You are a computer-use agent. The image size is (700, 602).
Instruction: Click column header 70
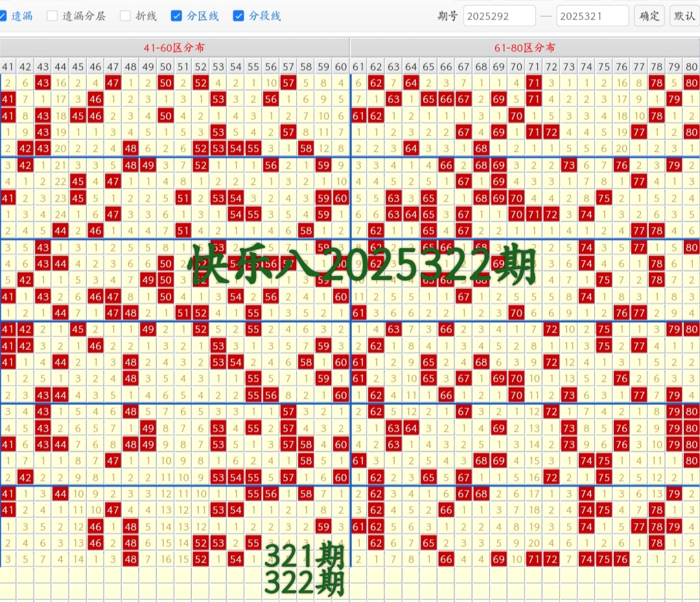point(517,67)
